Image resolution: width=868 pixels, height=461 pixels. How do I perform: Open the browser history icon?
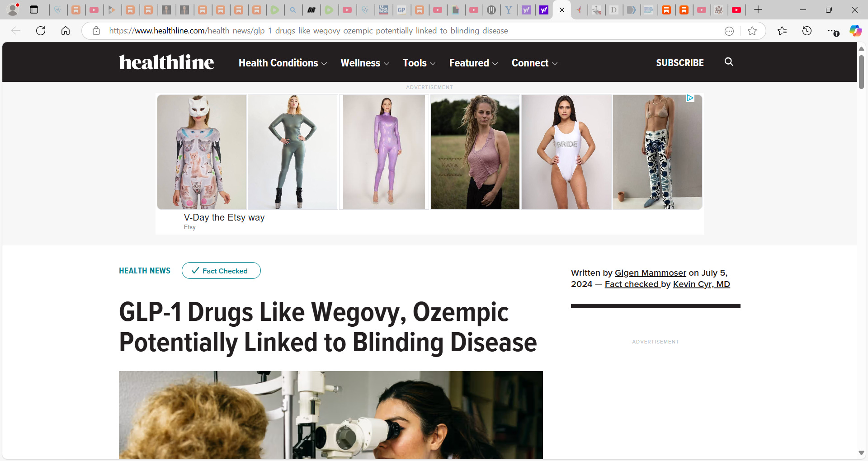[x=807, y=31]
